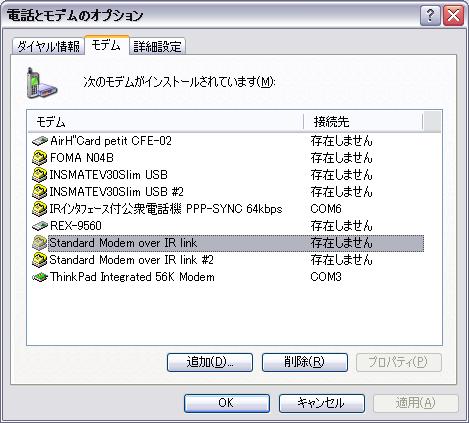Click the キャンセル button
Viewport: 469px width, 423px height.
[x=322, y=403]
